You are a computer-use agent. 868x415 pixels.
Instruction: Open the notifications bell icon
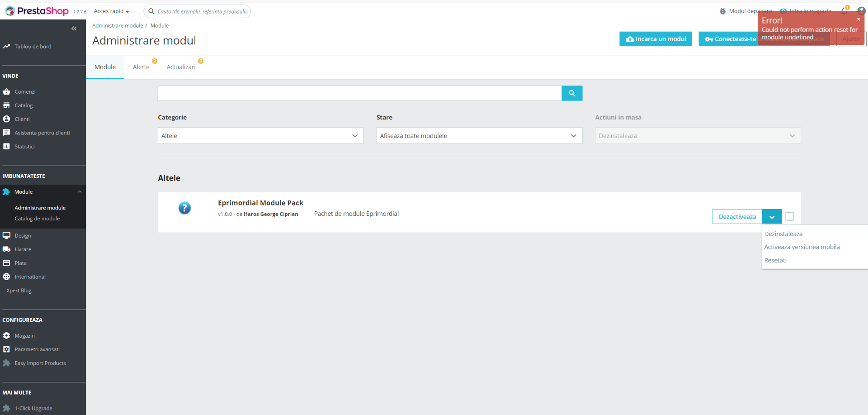[844, 11]
